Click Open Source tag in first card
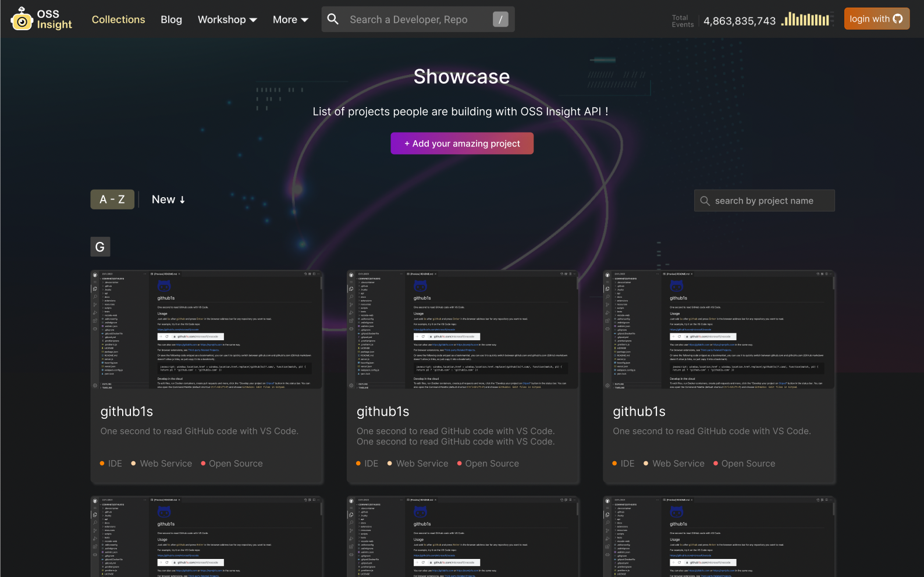Image resolution: width=924 pixels, height=577 pixels. pos(232,464)
